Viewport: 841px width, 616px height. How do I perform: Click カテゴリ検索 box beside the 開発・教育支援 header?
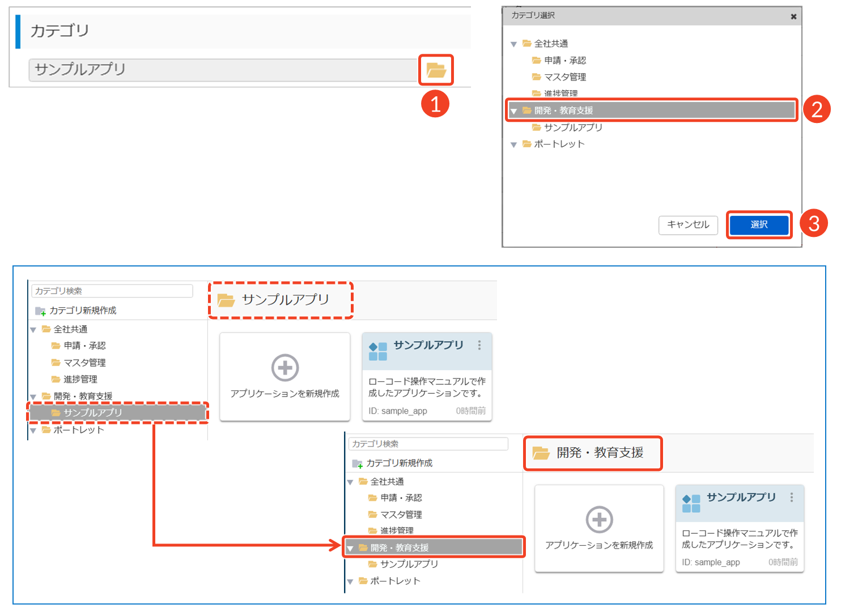coord(428,444)
